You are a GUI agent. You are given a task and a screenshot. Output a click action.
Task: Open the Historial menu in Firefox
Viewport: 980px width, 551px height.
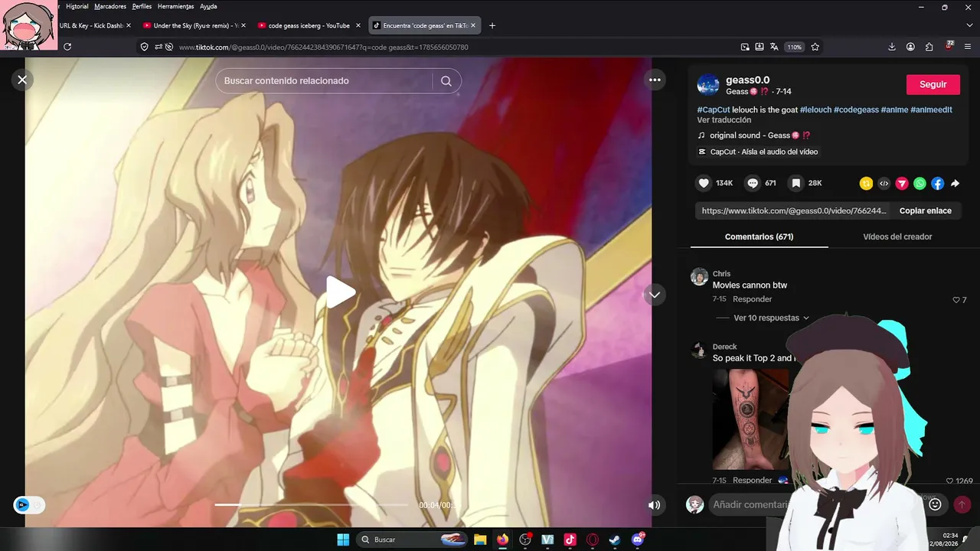pyautogui.click(x=77, y=6)
